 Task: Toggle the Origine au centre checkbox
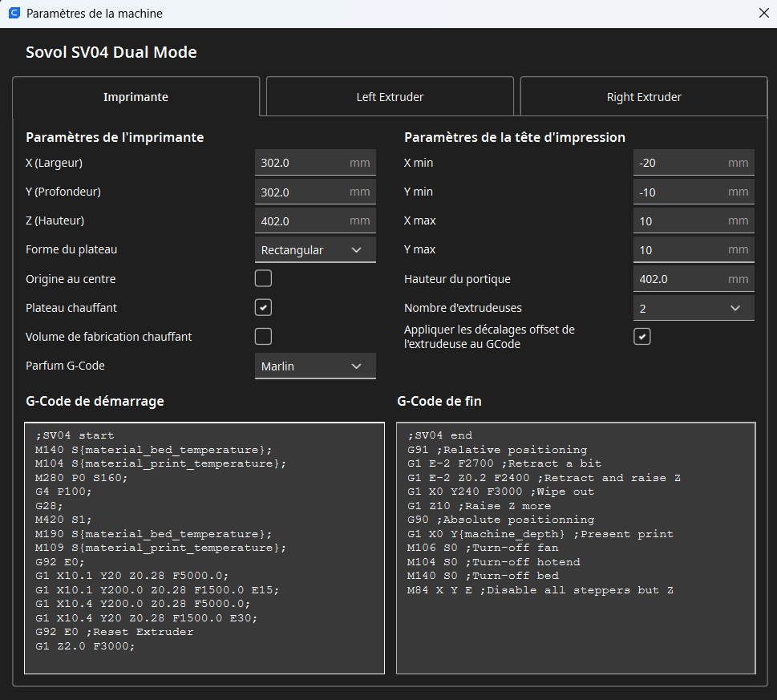click(x=263, y=278)
